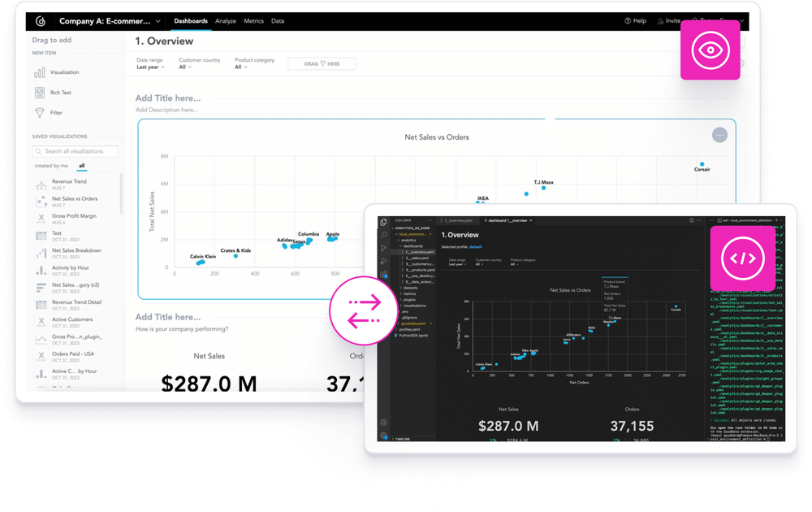Collapse the ANALYTICS_AS_CODE explorer section

(x=412, y=228)
